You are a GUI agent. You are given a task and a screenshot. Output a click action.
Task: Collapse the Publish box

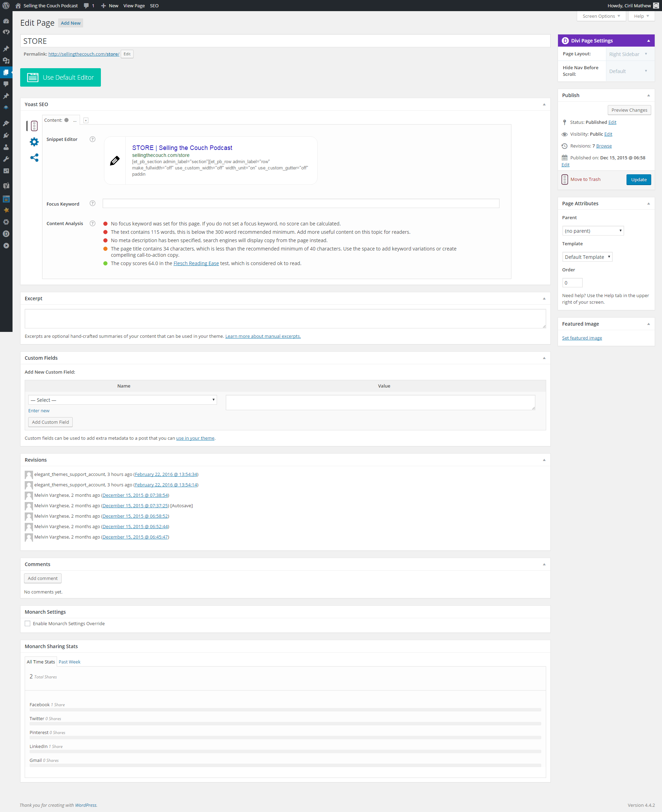click(x=648, y=95)
